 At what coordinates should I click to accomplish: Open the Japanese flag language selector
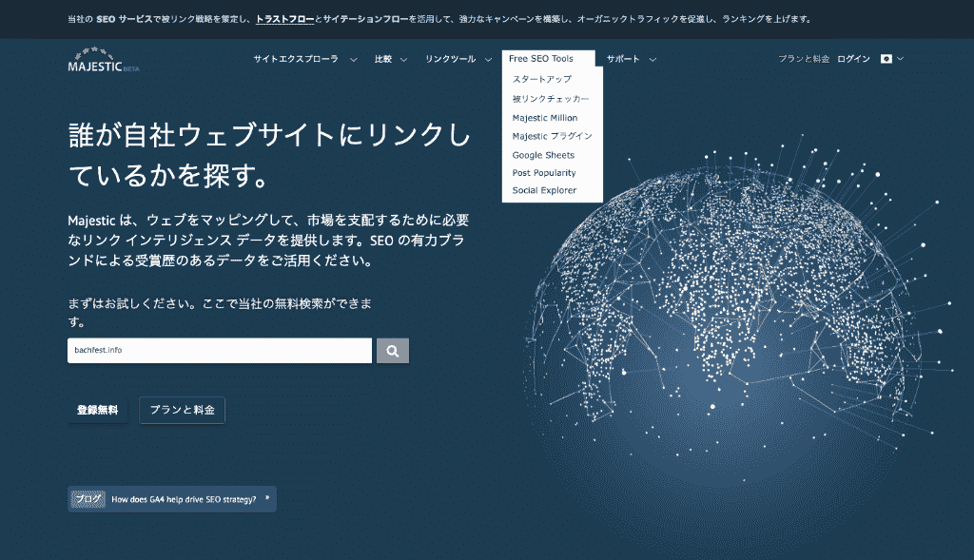click(891, 59)
